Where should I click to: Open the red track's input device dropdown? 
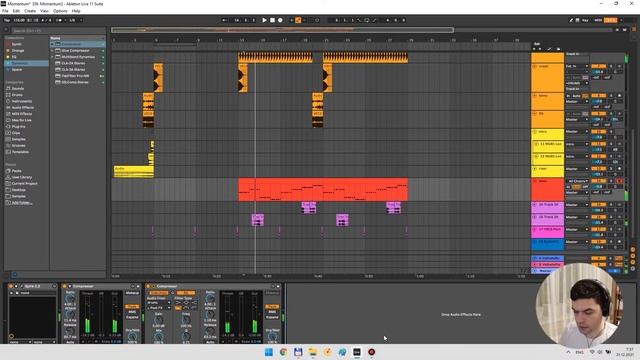[577, 181]
